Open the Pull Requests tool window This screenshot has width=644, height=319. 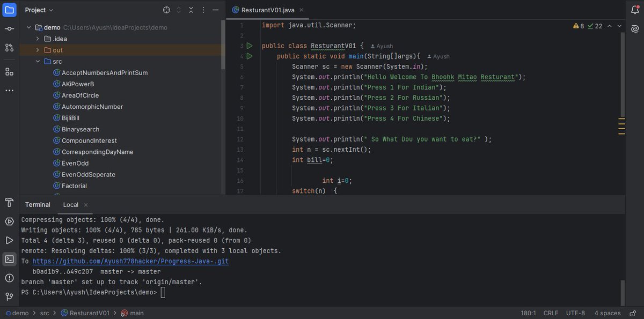click(9, 48)
